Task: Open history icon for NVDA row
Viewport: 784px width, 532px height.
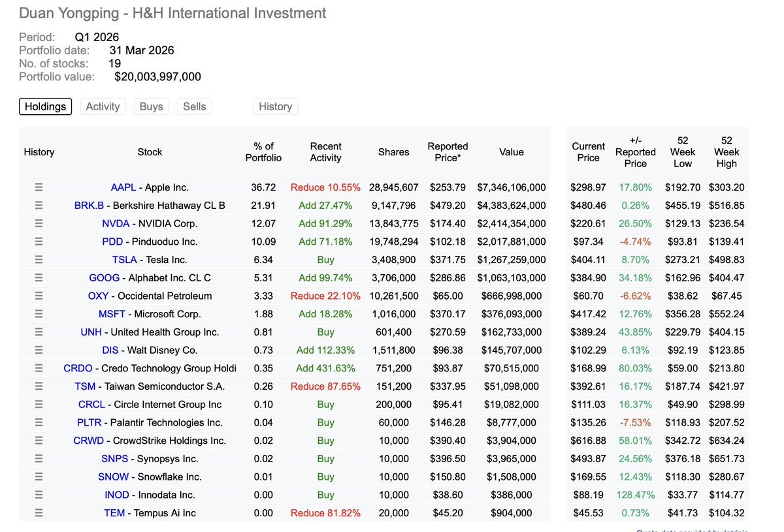Action: [39, 223]
